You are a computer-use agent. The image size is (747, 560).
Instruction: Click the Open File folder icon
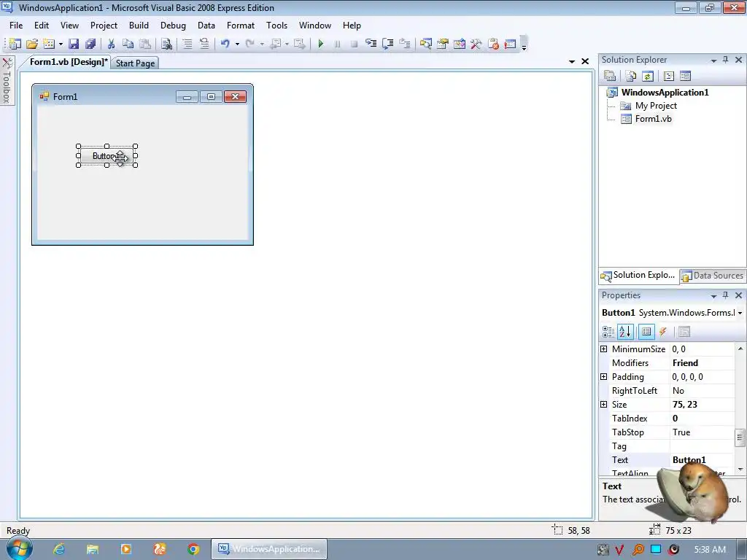pyautogui.click(x=32, y=44)
